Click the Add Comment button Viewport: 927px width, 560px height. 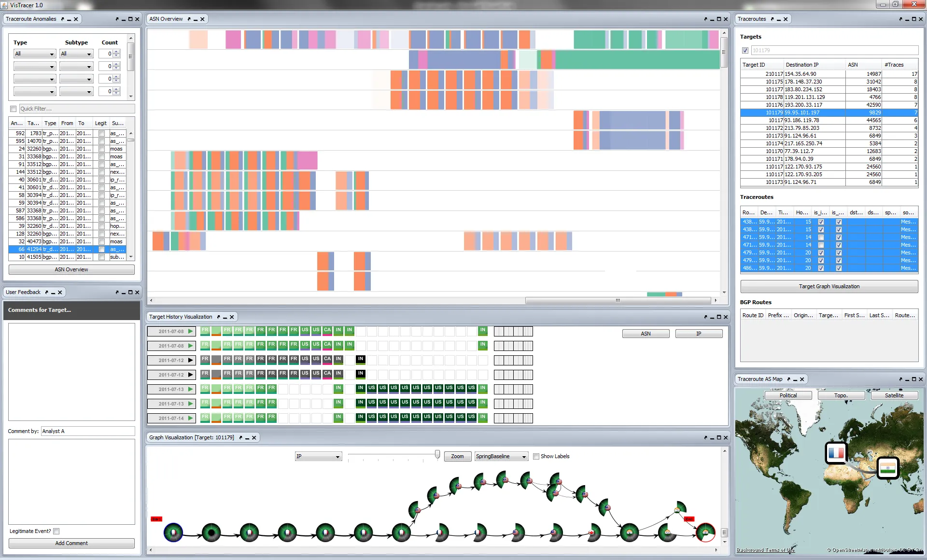pyautogui.click(x=71, y=543)
